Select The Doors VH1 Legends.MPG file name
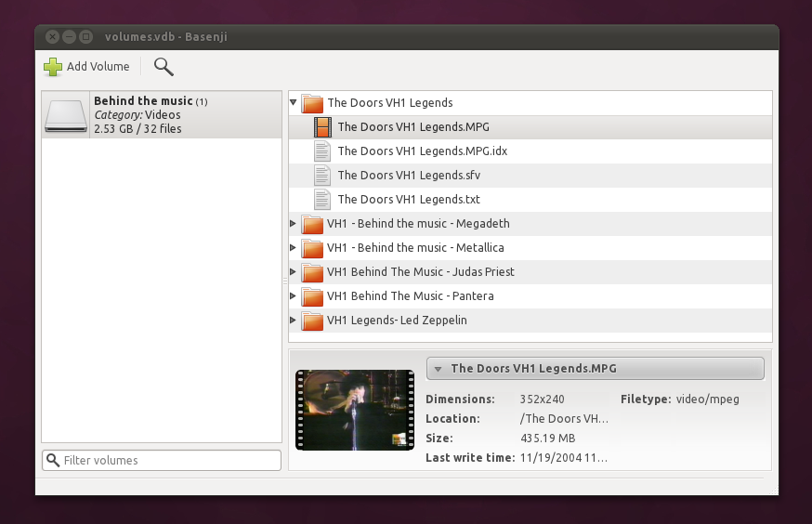The image size is (812, 524). tap(413, 127)
